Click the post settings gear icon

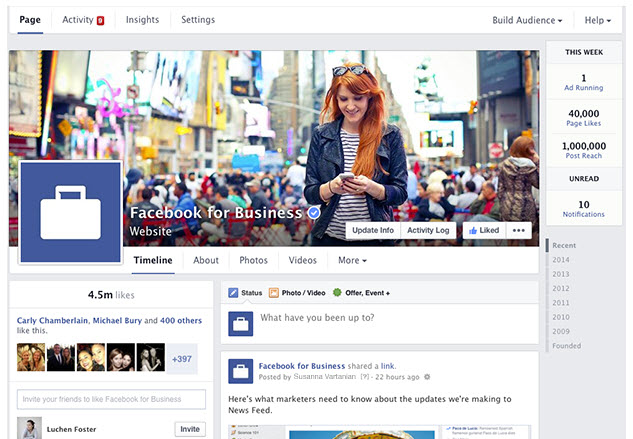pos(427,377)
